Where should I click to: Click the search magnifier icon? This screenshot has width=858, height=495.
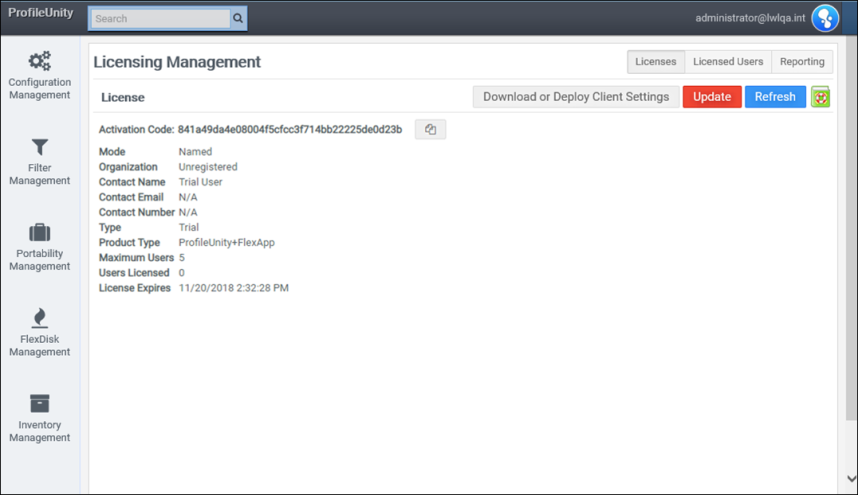(x=238, y=18)
